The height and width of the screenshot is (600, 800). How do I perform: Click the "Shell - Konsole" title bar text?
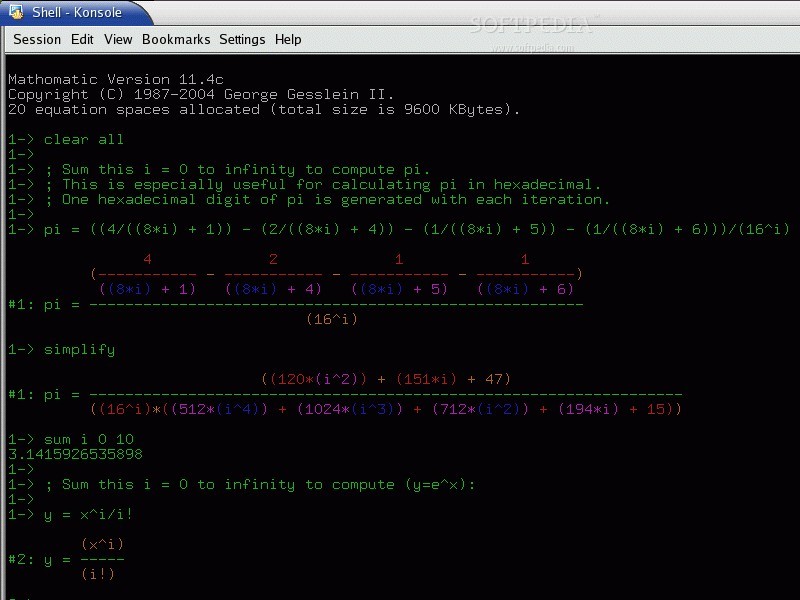pyautogui.click(x=76, y=12)
